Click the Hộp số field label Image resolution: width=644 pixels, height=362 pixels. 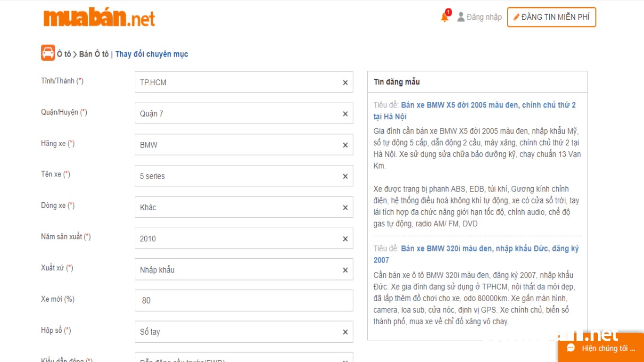pyautogui.click(x=56, y=330)
